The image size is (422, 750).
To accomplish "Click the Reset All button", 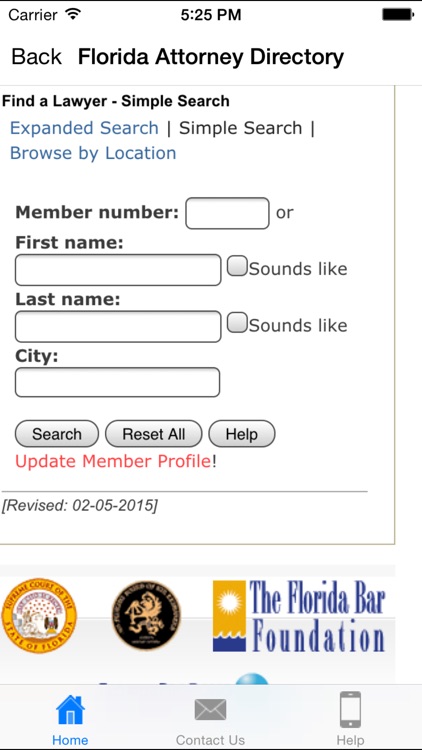I will pyautogui.click(x=154, y=434).
